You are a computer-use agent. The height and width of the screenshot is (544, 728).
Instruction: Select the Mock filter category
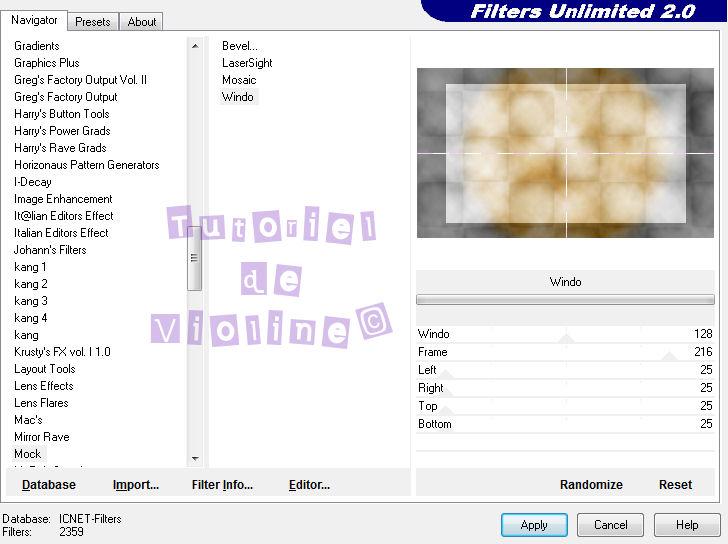pyautogui.click(x=28, y=454)
